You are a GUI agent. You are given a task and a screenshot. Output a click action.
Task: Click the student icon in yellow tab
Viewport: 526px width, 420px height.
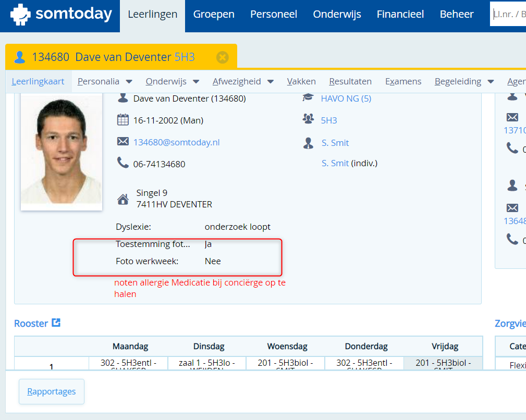pos(20,57)
